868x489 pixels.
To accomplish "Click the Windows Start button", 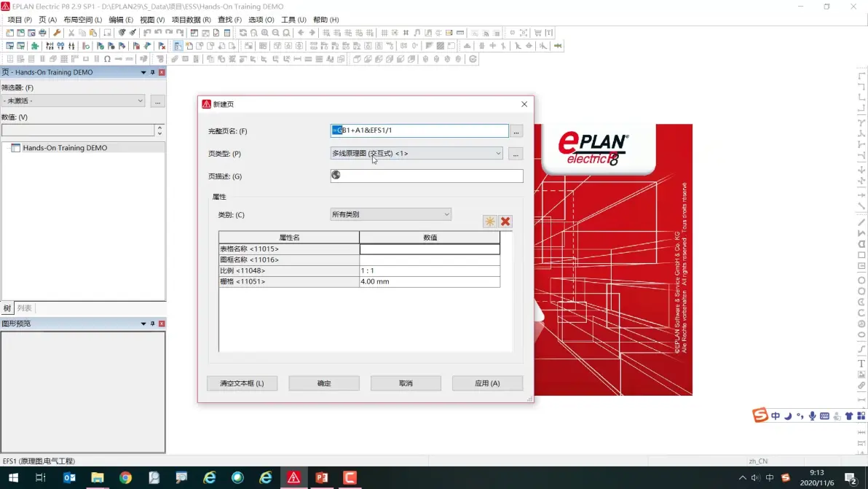I will coord(13,477).
